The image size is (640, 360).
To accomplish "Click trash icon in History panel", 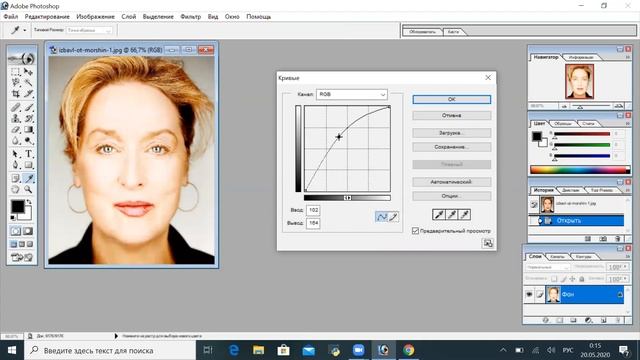I will [618, 239].
